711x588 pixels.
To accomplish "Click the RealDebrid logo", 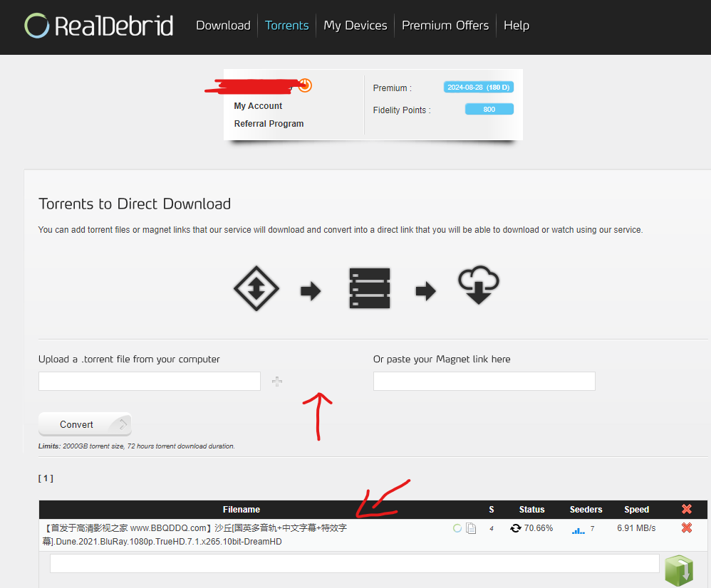I will click(99, 26).
